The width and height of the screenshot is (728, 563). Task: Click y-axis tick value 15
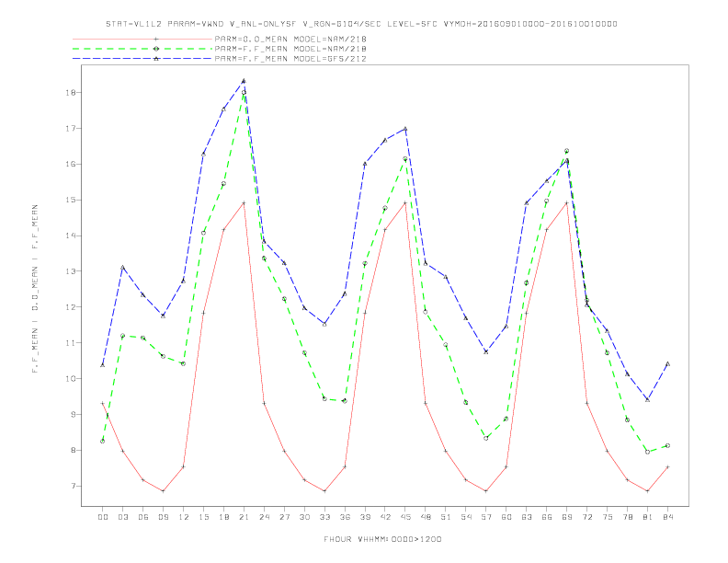pyautogui.click(x=70, y=200)
